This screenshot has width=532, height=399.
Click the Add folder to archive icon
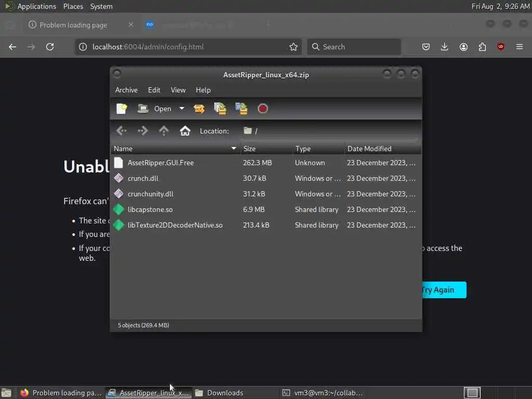(241, 109)
